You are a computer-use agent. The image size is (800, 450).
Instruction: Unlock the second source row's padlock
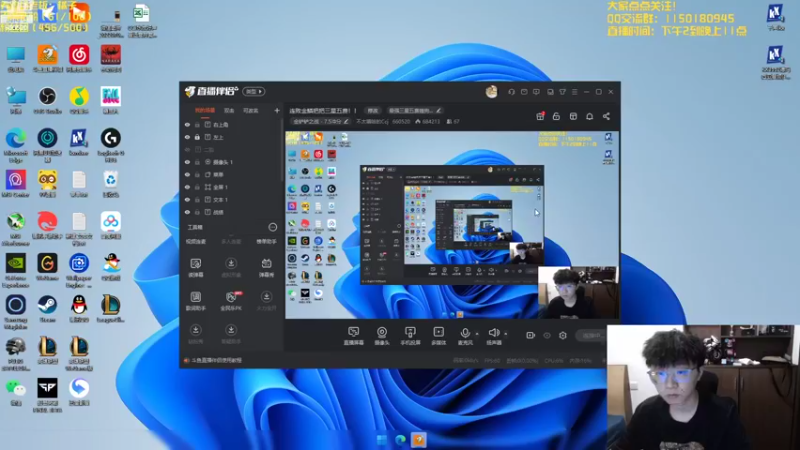197,137
